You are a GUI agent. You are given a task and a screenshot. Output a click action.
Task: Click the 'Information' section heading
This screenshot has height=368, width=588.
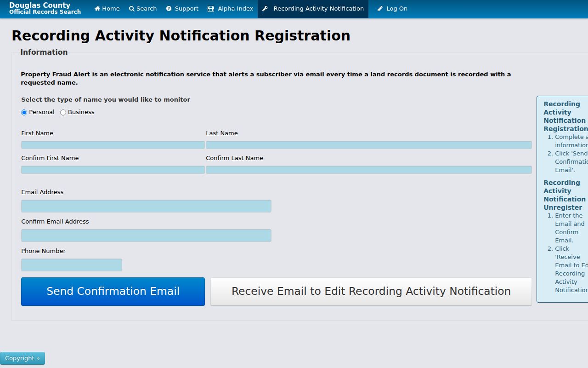[44, 52]
